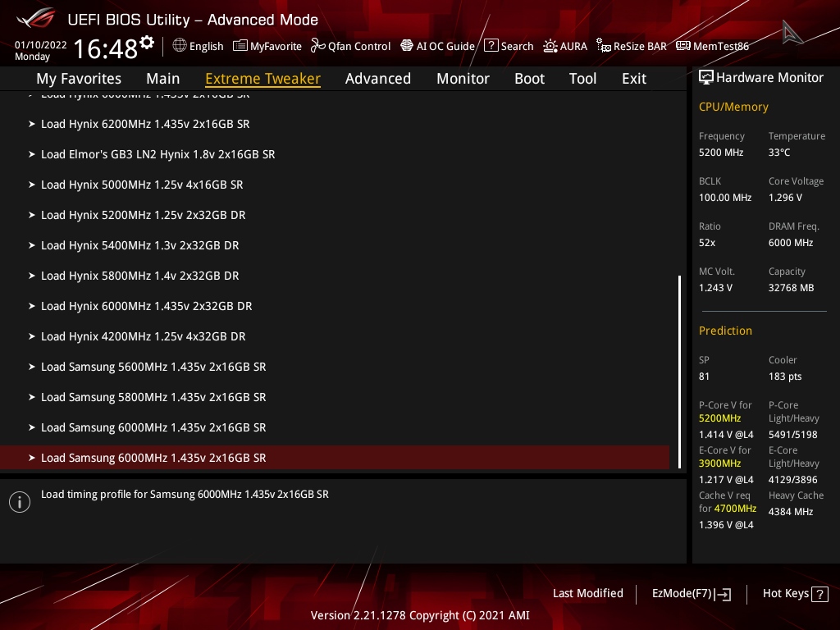This screenshot has height=630, width=840.
Task: Click the 32768 MB Capacity value
Action: 792,288
